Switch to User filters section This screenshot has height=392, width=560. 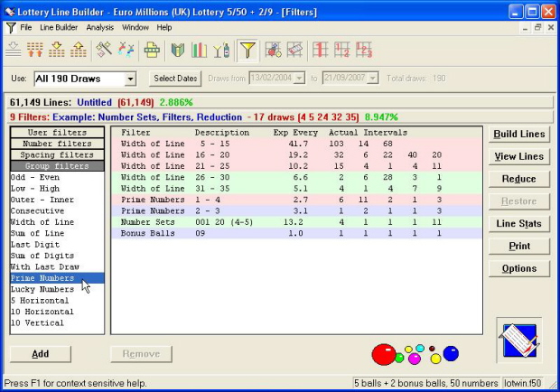58,133
